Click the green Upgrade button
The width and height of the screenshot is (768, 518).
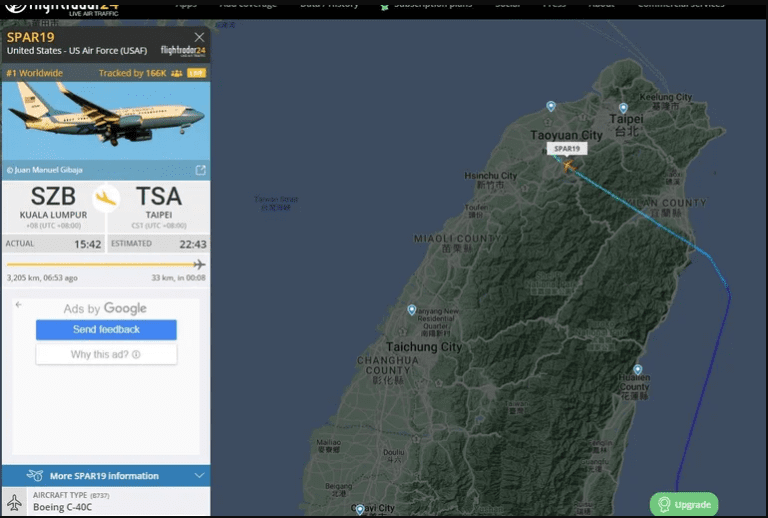point(684,504)
